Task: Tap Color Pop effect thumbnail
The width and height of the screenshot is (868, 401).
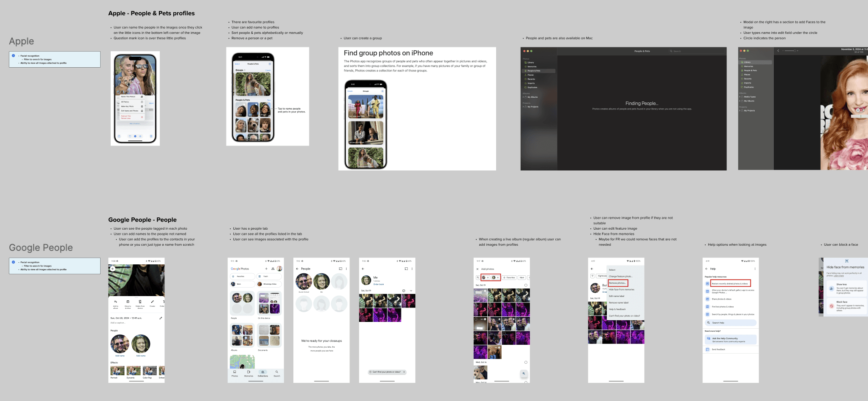Action: 150,371
